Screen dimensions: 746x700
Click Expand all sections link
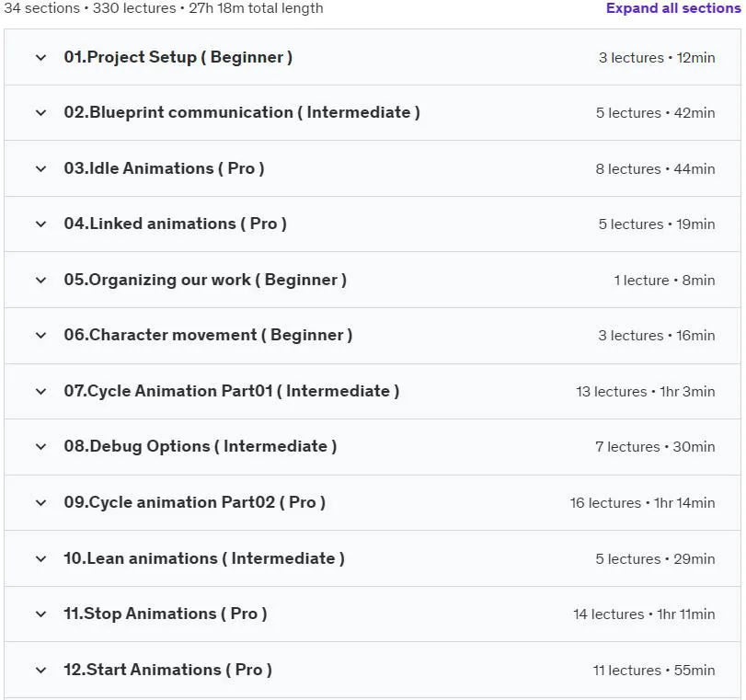click(x=673, y=8)
